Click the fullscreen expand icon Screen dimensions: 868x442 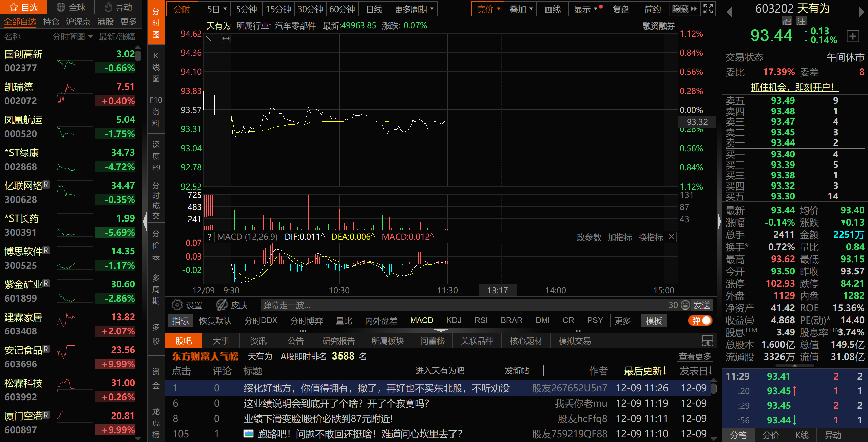click(x=708, y=9)
